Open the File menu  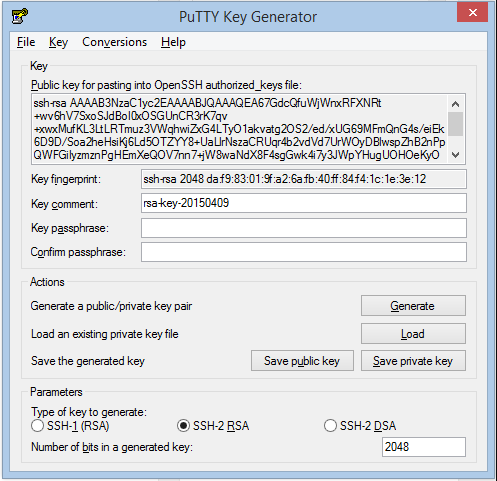(26, 42)
